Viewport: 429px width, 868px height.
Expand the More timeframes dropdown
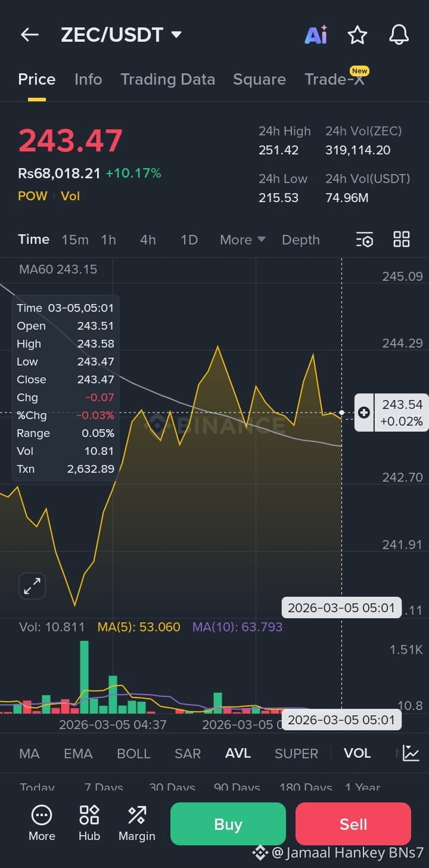coord(243,240)
